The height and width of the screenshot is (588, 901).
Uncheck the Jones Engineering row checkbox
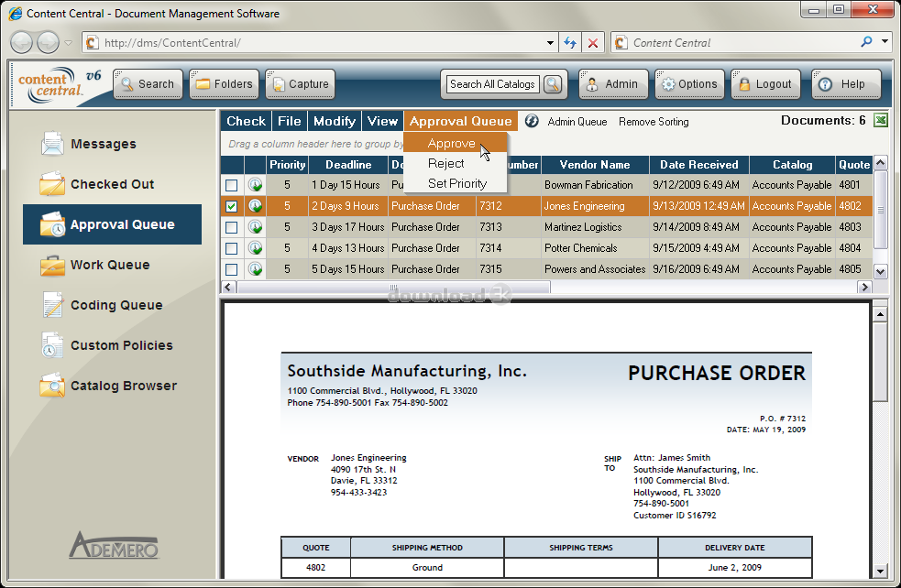pos(232,206)
